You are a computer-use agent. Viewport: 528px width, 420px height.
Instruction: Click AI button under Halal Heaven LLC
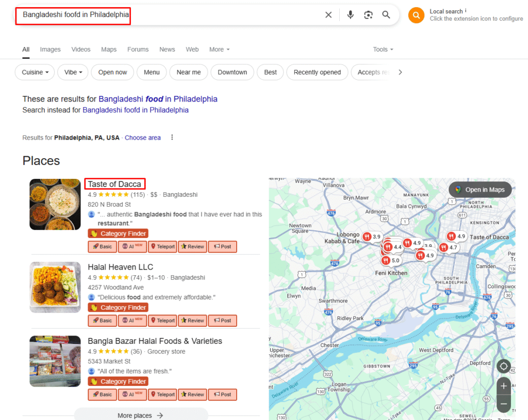133,321
